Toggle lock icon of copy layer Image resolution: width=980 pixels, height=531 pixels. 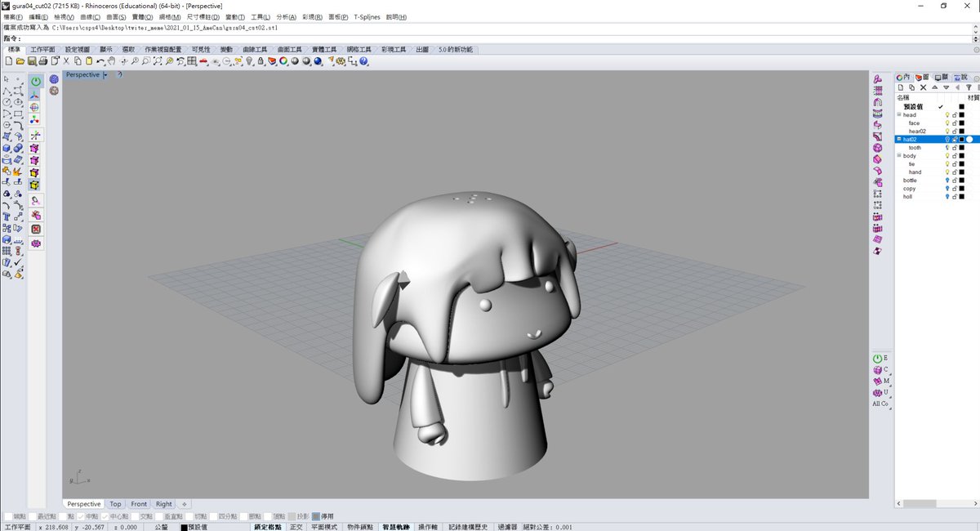pos(955,189)
